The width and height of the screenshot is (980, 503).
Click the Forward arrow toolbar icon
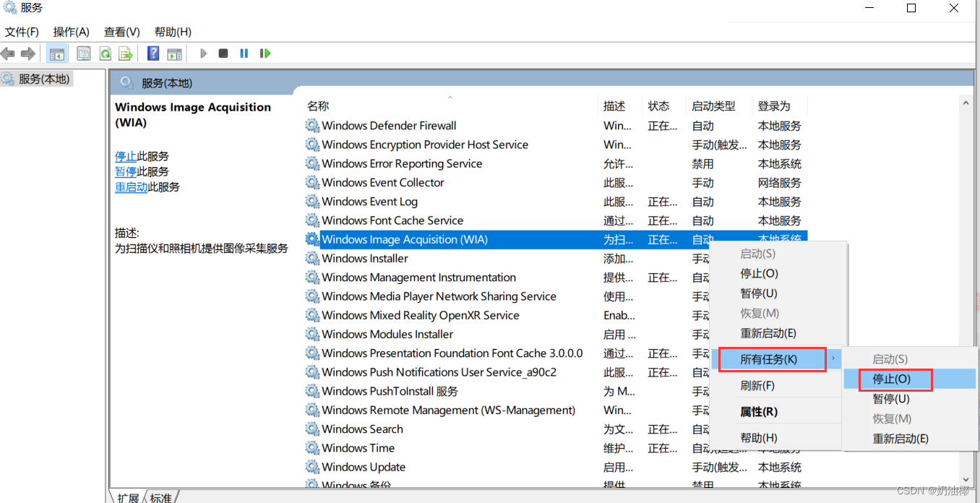pyautogui.click(x=28, y=53)
